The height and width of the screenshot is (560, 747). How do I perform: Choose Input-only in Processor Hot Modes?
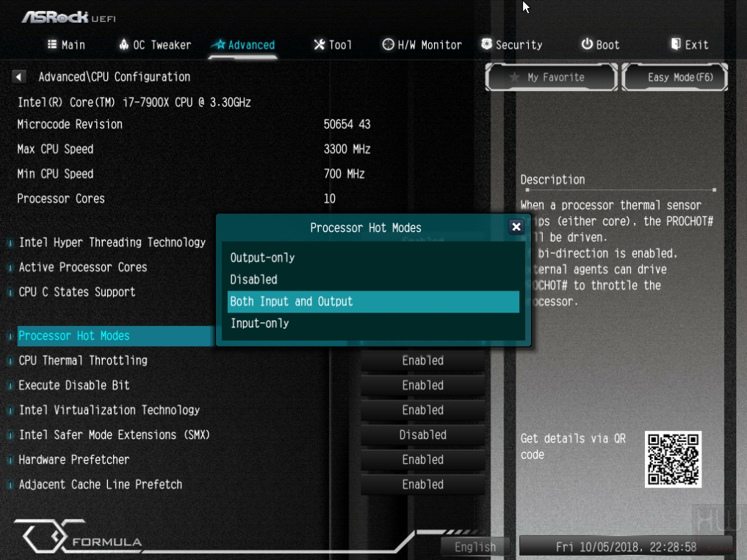373,324
